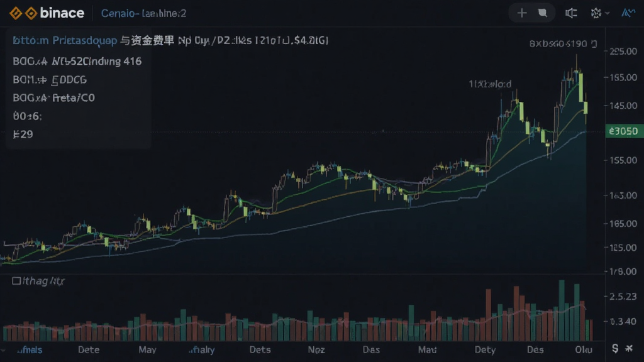
Task: Click the bitto:m Prietasdouap title link
Action: click(x=65, y=41)
